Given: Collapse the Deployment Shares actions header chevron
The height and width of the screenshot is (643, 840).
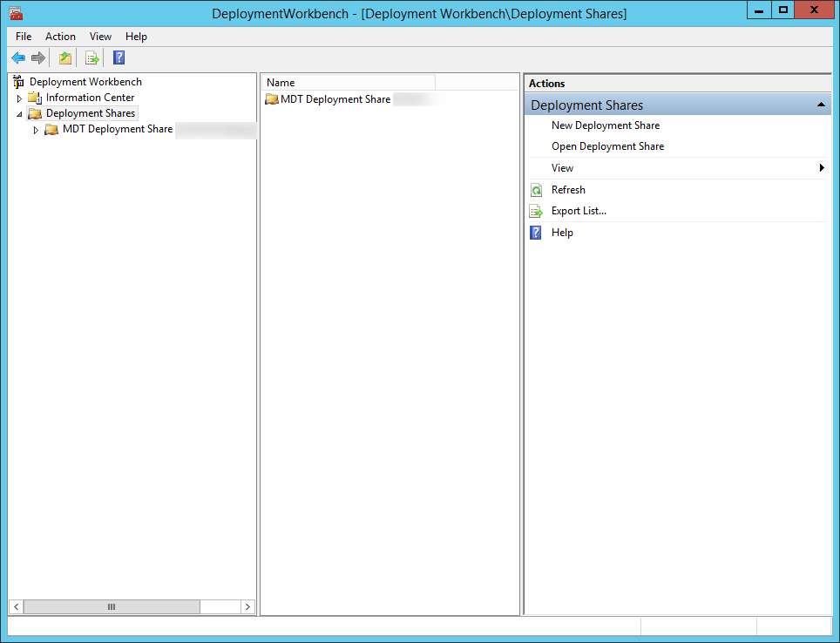Looking at the screenshot, I should pyautogui.click(x=820, y=104).
